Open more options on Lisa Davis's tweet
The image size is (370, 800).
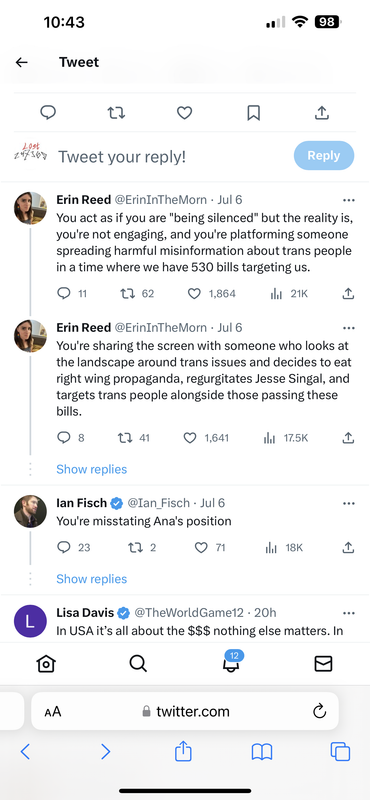[349, 613]
